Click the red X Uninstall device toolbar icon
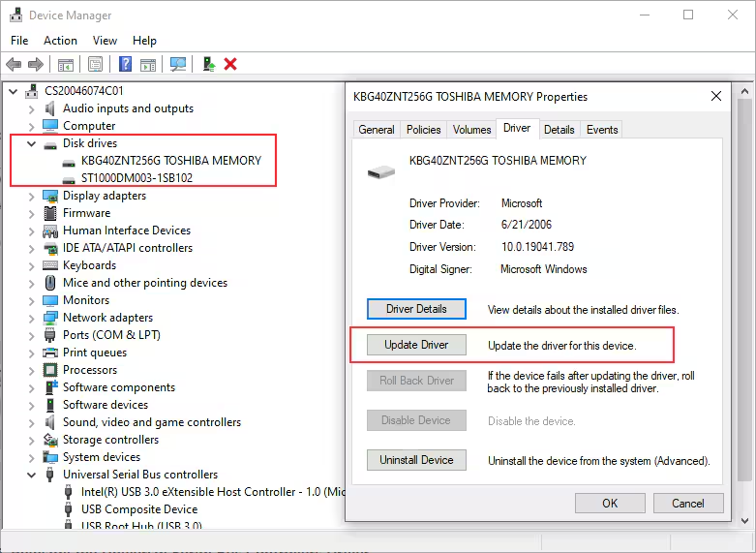Screen dimensions: 756x553 coord(230,64)
